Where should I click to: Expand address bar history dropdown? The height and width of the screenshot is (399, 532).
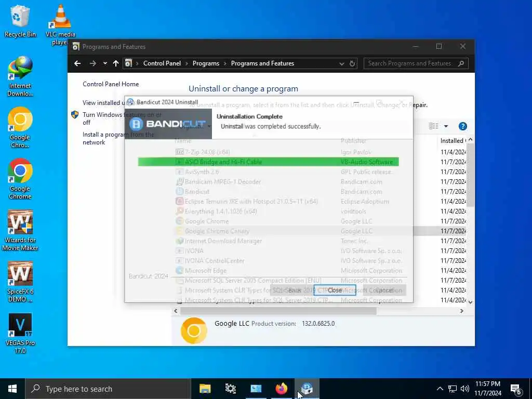tap(342, 63)
